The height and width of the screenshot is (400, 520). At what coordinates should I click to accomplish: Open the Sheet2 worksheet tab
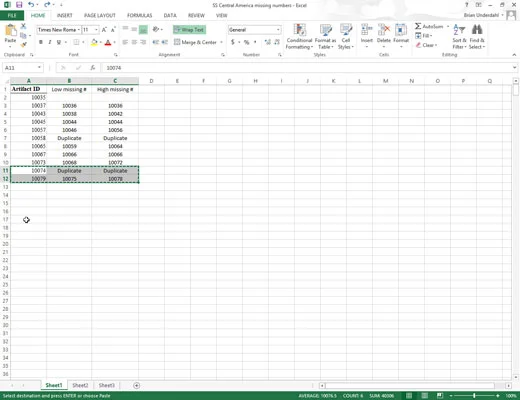tap(80, 385)
